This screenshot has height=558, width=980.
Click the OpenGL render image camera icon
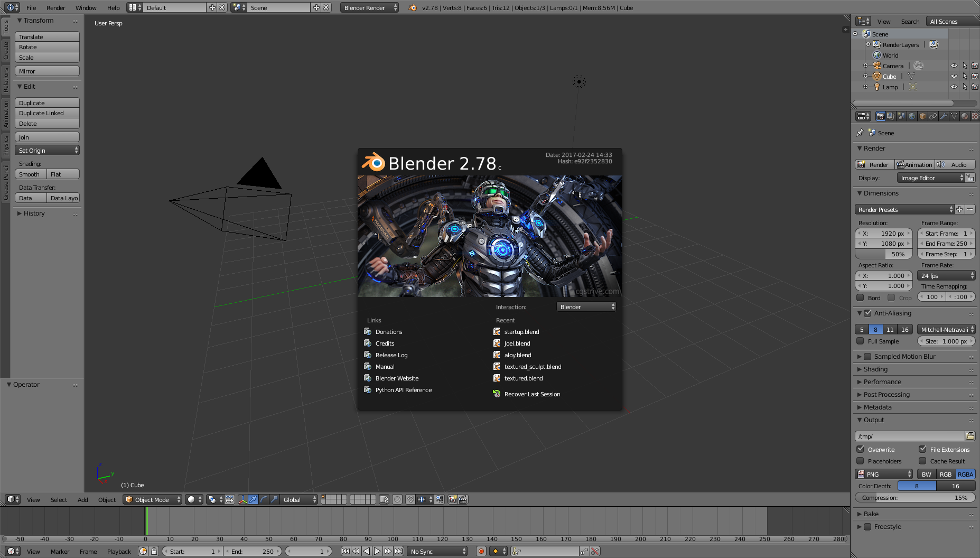[452, 499]
